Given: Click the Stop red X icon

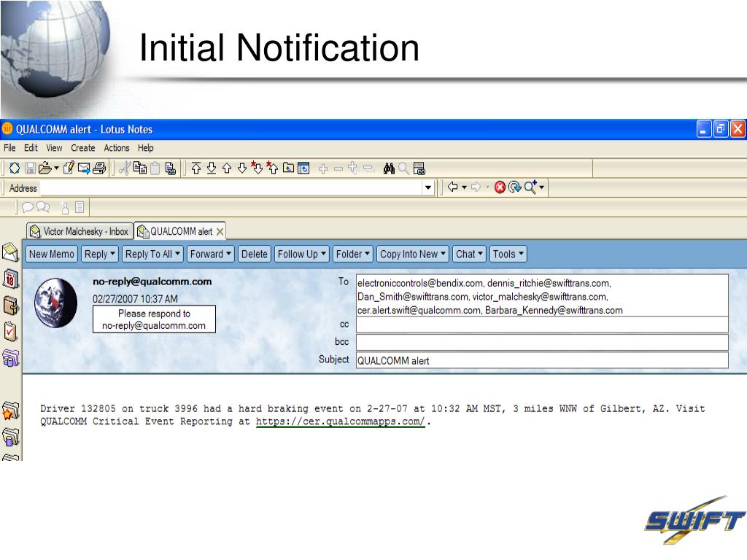Looking at the screenshot, I should [x=500, y=187].
